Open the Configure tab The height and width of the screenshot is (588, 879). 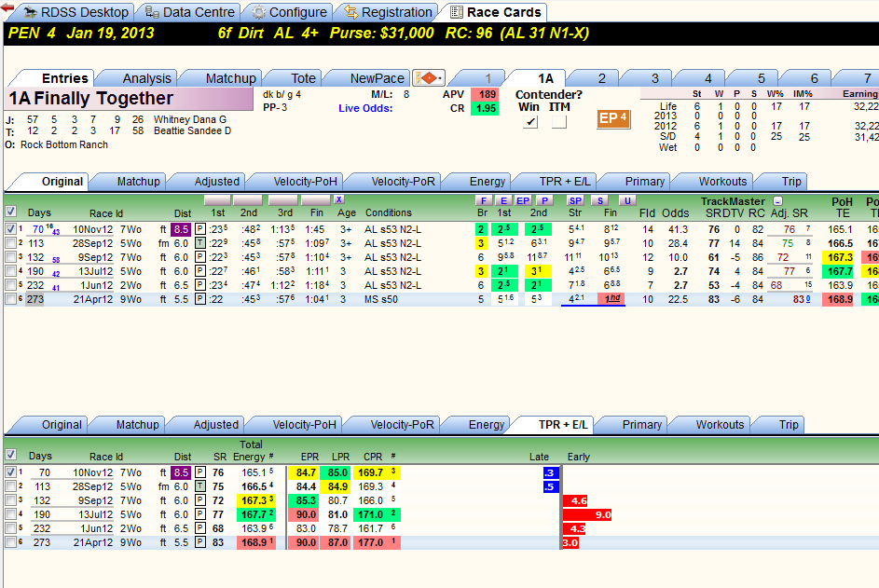pyautogui.click(x=289, y=12)
